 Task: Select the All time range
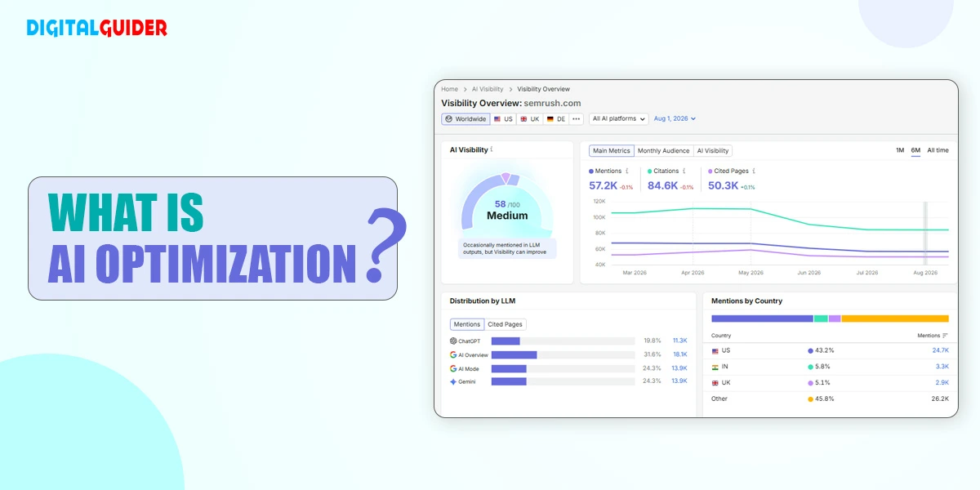pos(938,150)
